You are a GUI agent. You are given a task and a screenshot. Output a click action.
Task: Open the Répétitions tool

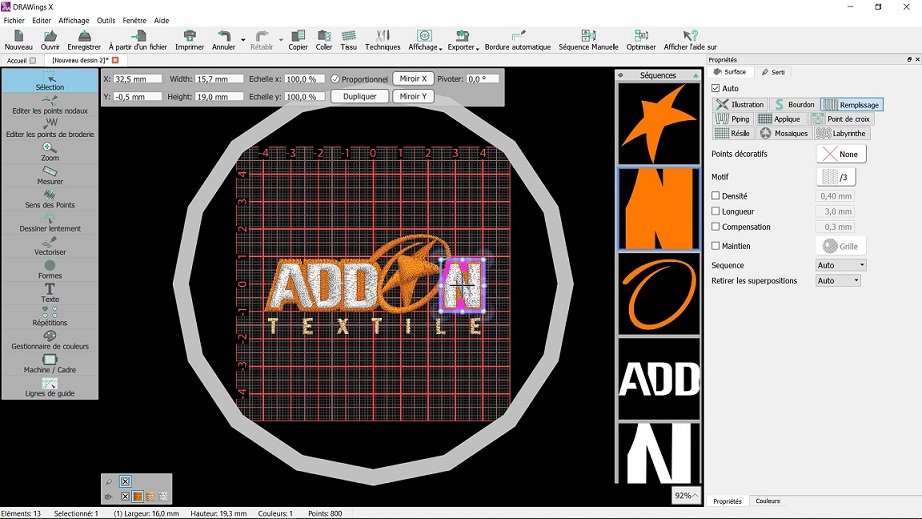[50, 316]
